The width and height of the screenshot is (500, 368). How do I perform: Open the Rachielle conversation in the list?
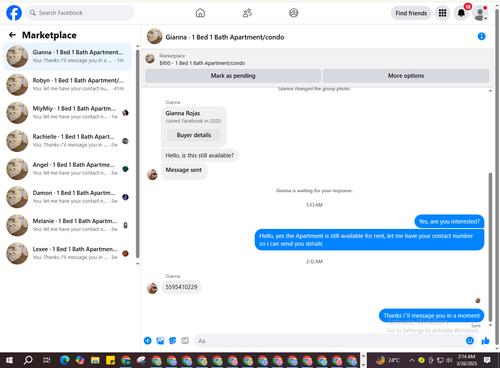pos(67,141)
